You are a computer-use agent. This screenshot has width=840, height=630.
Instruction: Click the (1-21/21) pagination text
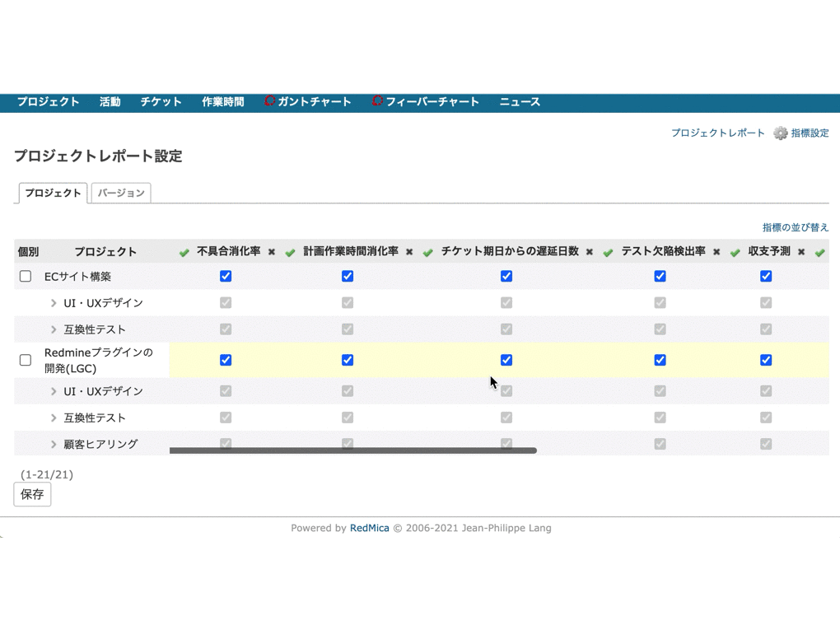click(x=47, y=474)
